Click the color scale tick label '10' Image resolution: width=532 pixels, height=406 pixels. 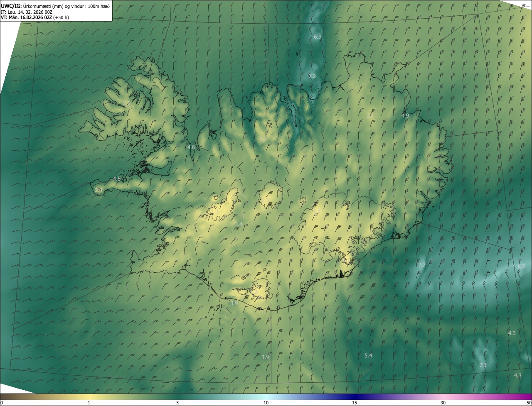[266, 403]
